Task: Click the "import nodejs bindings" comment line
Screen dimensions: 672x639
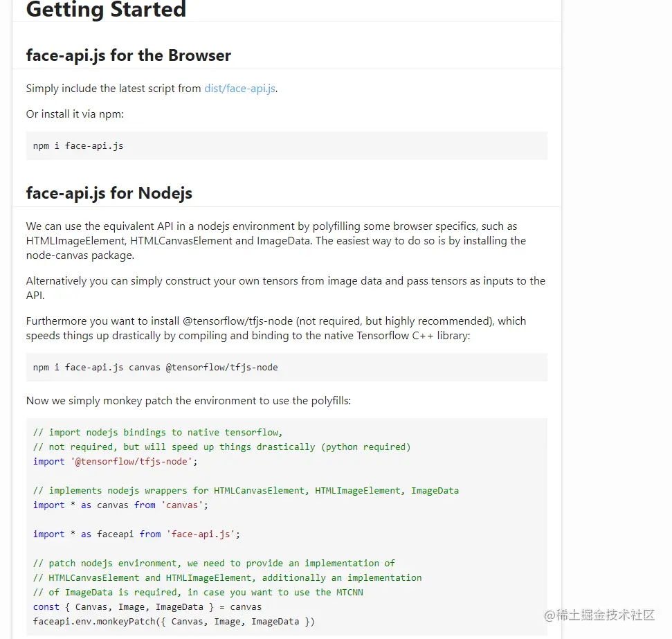Action: (x=158, y=432)
